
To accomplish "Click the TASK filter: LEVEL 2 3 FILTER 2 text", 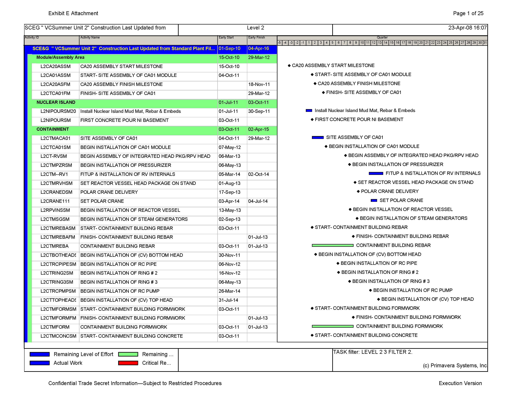I will 373,352.
